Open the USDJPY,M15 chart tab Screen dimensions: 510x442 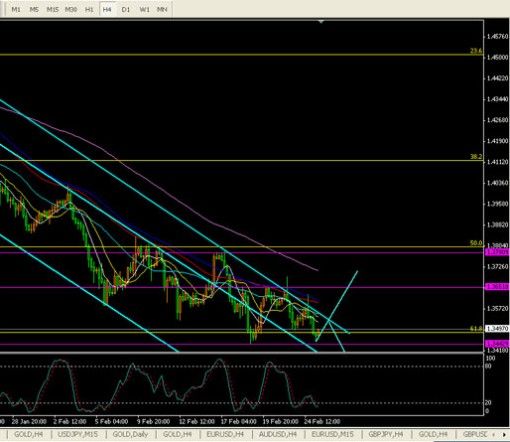(x=78, y=434)
